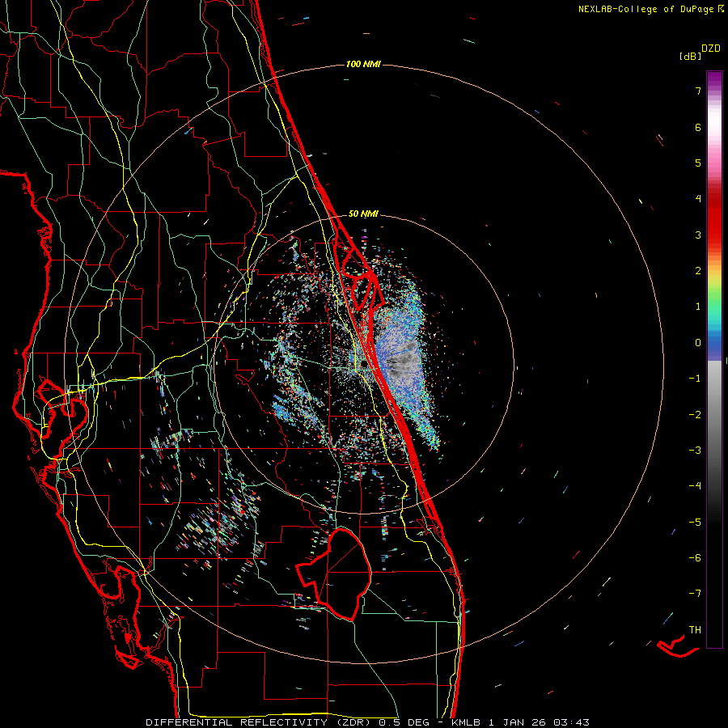This screenshot has height=728, width=728.
Task: Click the 03:43 timestamp in the caption
Action: click(x=574, y=722)
